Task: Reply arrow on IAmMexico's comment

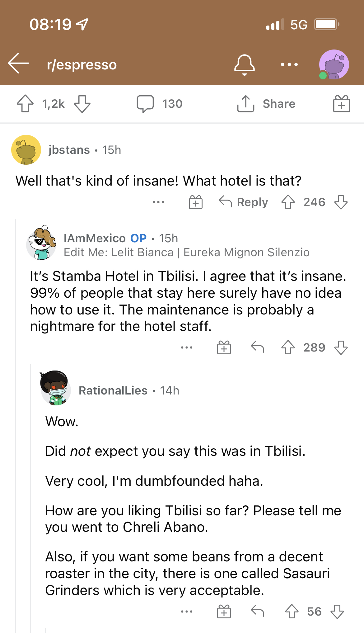Action: [x=257, y=347]
